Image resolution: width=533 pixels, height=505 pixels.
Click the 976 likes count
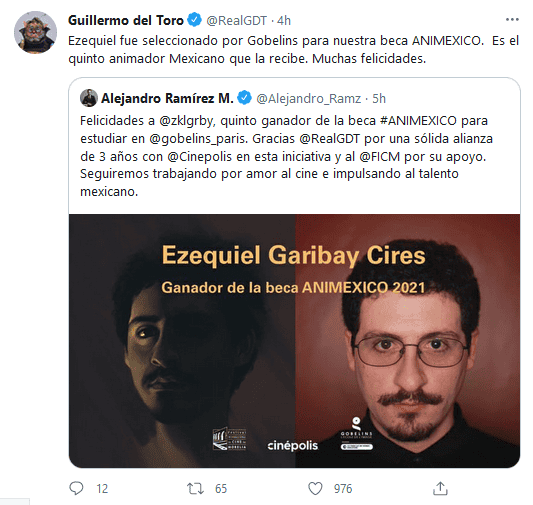pyautogui.click(x=343, y=489)
